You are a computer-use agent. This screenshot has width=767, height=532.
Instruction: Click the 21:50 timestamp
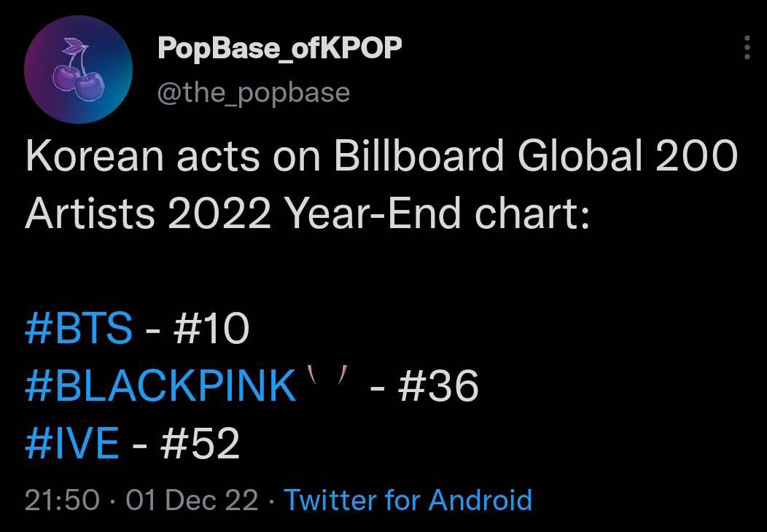[61, 500]
